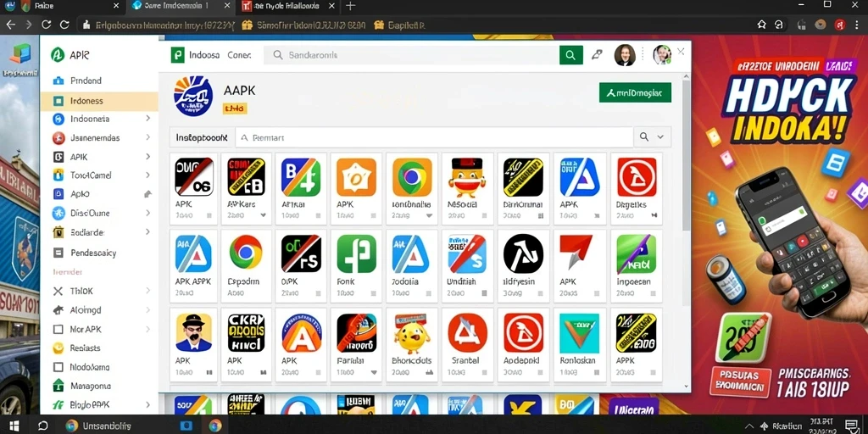Screen dimensions: 868x434
Task: Expand the Mor APK sidebar chevron
Action: click(x=147, y=329)
